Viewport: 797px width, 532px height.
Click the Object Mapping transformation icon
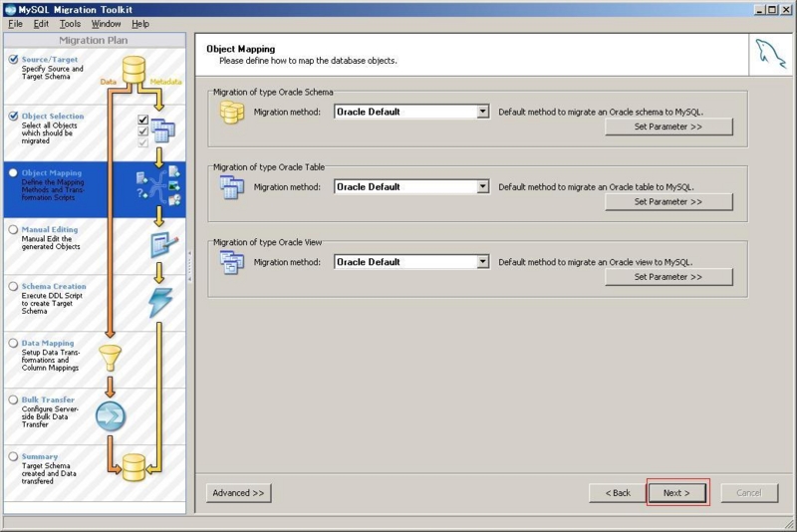click(x=158, y=186)
